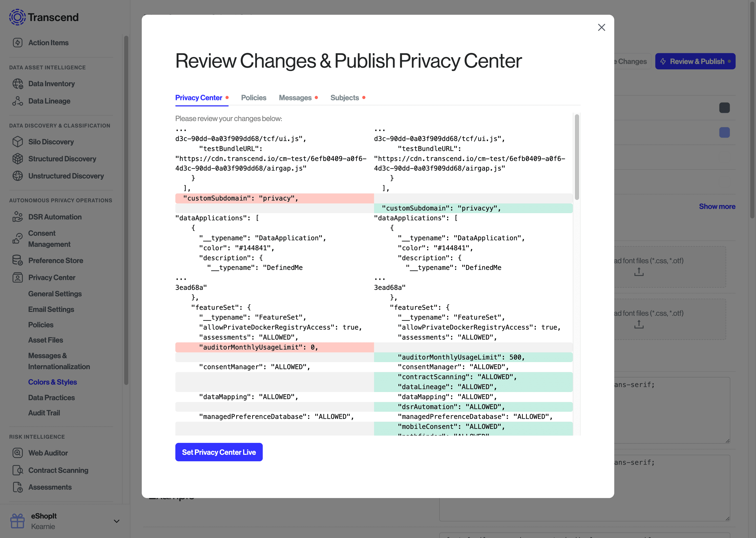
Task: Navigate to DSR Automation
Action: coord(55,217)
